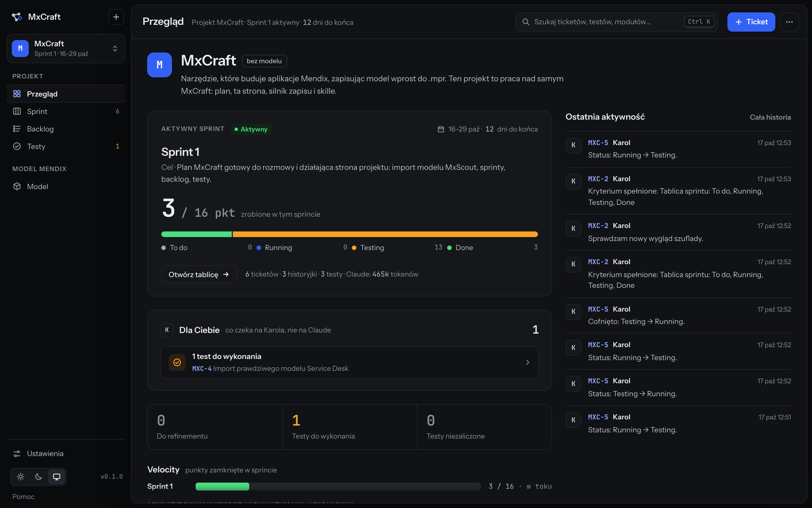Image resolution: width=812 pixels, height=508 pixels.
Task: Switch to light theme sun icon
Action: tap(21, 477)
